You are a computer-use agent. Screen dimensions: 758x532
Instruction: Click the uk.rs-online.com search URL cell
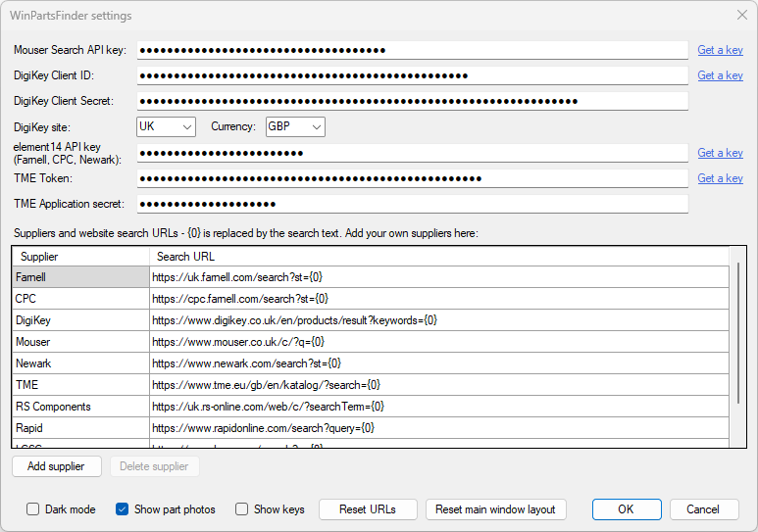tap(439, 407)
